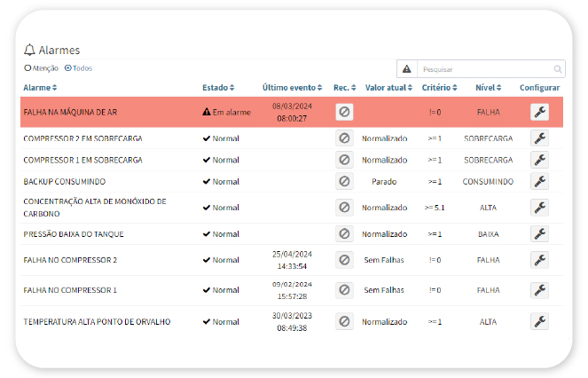The image size is (588, 378).
Task: Click the magnifier search icon
Action: (x=557, y=69)
